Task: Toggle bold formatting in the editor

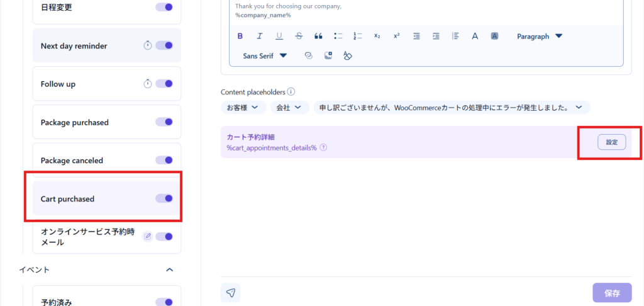Action: pyautogui.click(x=240, y=37)
